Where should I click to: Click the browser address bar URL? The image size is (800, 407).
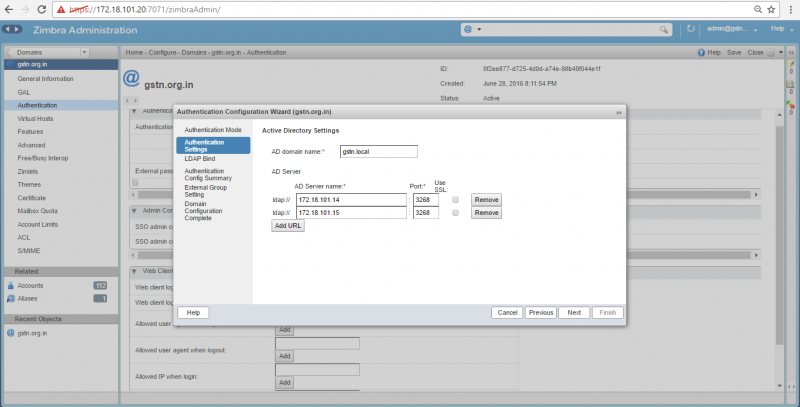point(145,9)
